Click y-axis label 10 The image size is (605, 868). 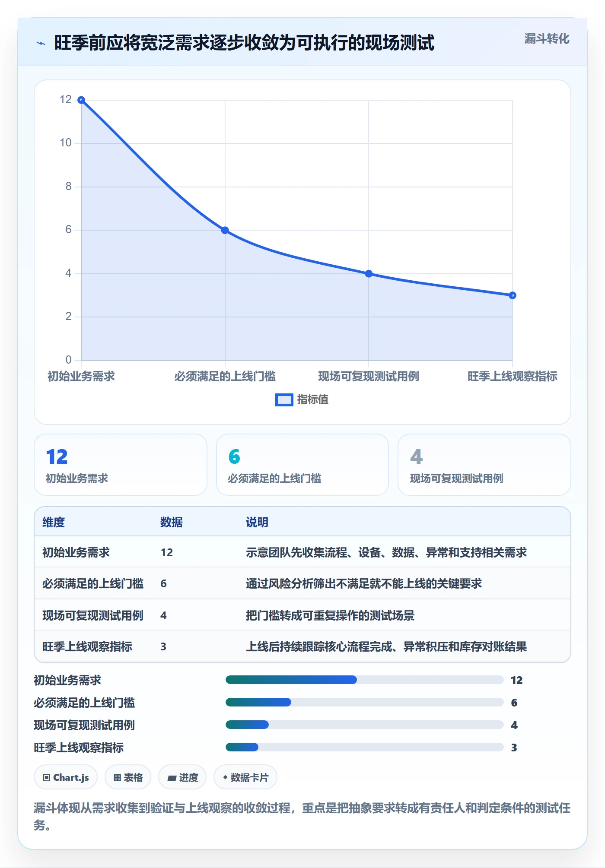[66, 143]
